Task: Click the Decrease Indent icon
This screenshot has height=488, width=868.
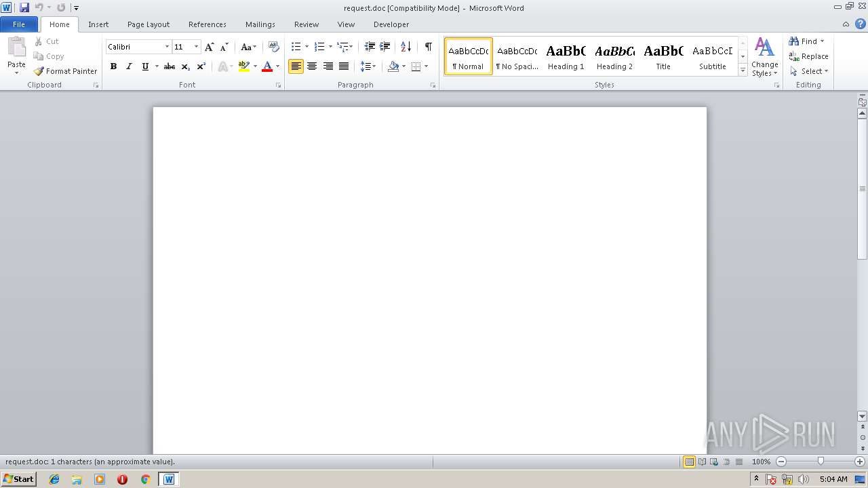Action: tap(370, 47)
